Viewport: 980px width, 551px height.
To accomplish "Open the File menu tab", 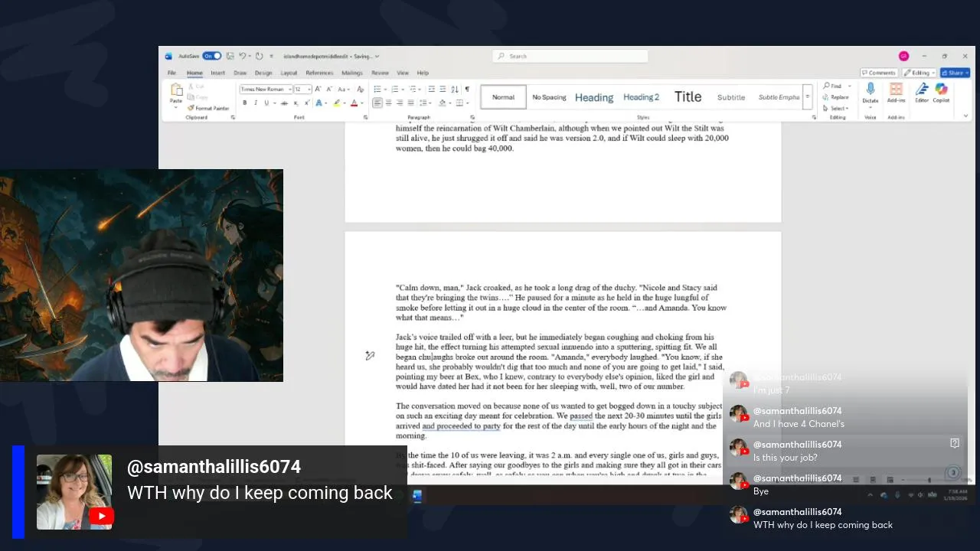I will coord(171,73).
